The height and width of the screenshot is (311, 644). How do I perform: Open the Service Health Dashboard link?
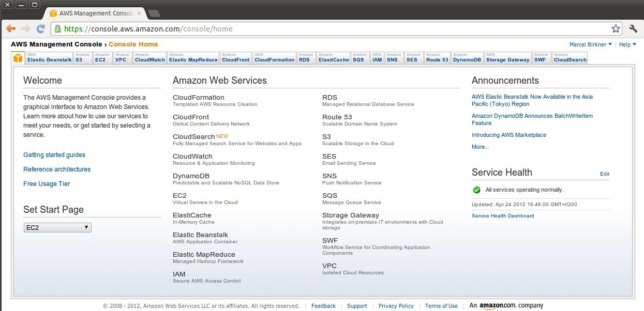click(x=503, y=216)
